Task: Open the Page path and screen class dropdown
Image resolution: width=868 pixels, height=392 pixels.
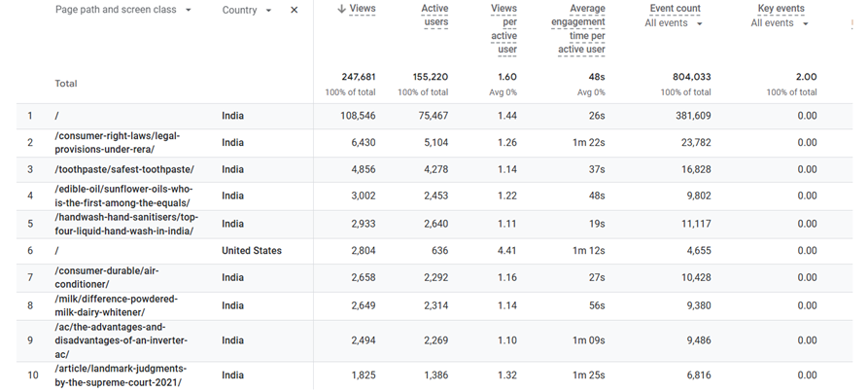Action: [x=188, y=10]
